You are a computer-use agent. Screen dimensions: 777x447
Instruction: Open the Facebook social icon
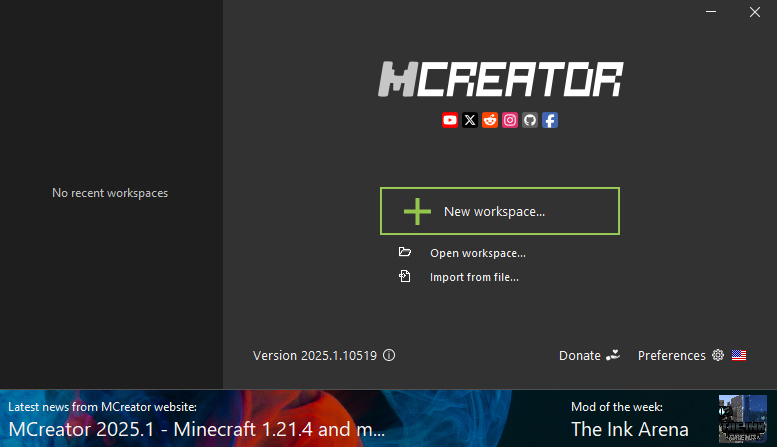(550, 120)
